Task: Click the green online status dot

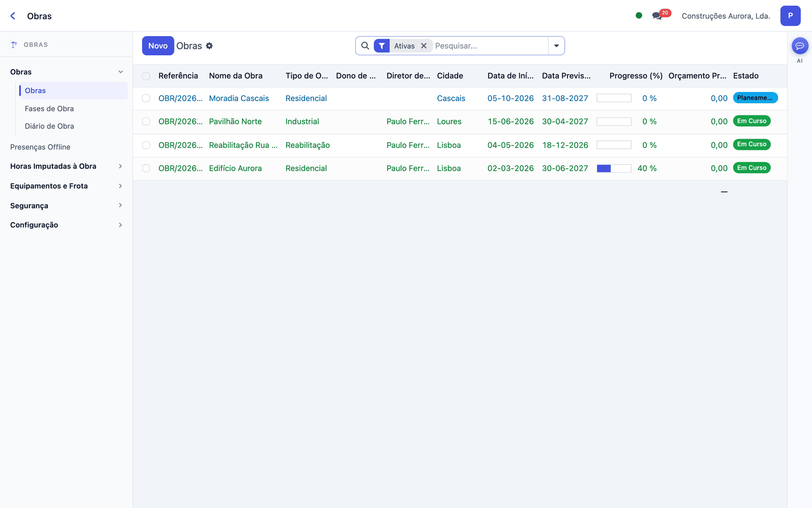Action: point(639,15)
